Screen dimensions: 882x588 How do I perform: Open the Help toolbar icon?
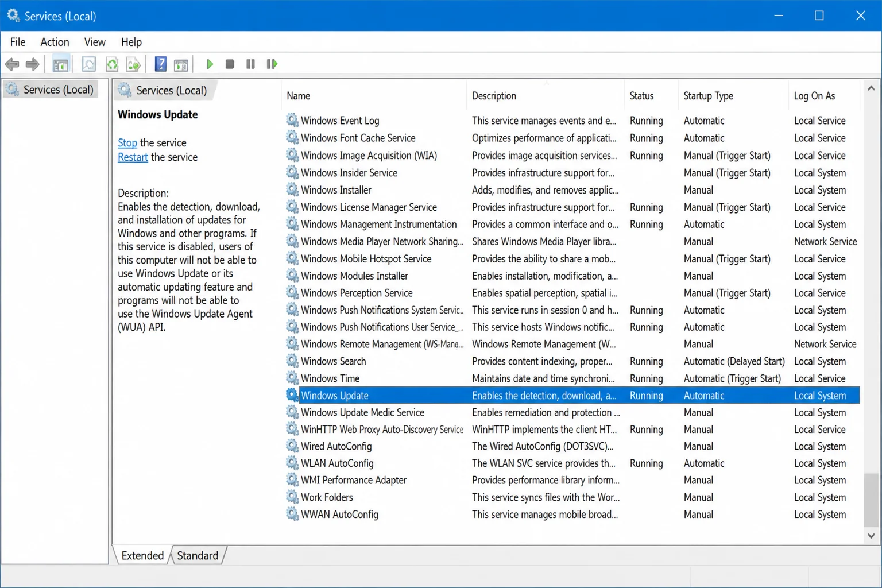pyautogui.click(x=161, y=64)
